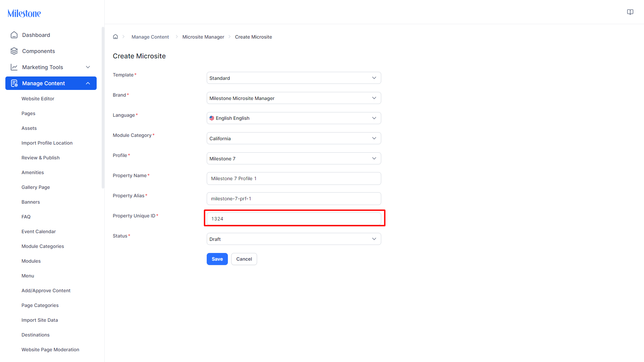Click the Brand field label
644x362 pixels.
(119, 95)
